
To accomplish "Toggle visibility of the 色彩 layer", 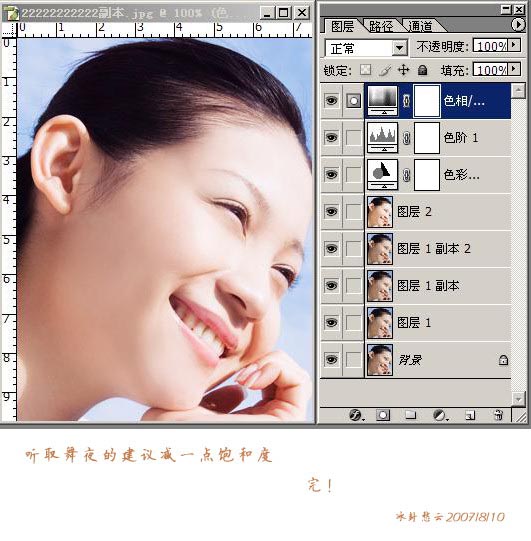I will coord(331,175).
